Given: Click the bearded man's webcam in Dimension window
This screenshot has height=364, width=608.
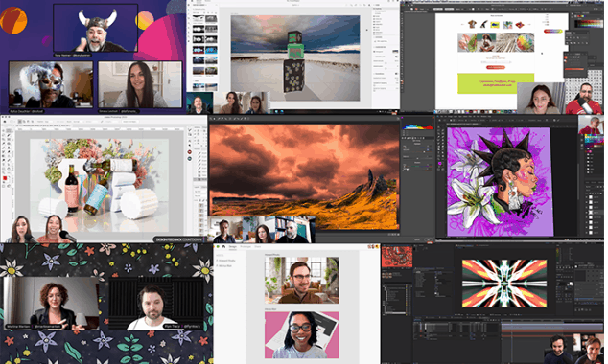Looking at the screenshot, I should click(x=199, y=102).
